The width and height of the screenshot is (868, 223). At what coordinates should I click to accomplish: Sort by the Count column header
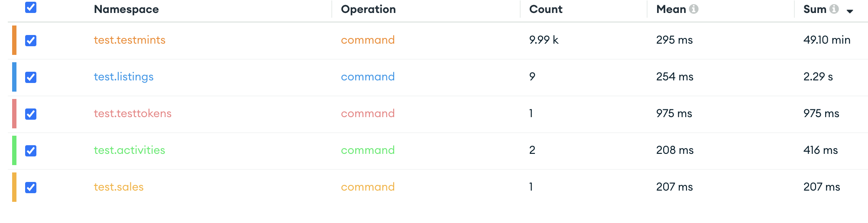click(546, 10)
